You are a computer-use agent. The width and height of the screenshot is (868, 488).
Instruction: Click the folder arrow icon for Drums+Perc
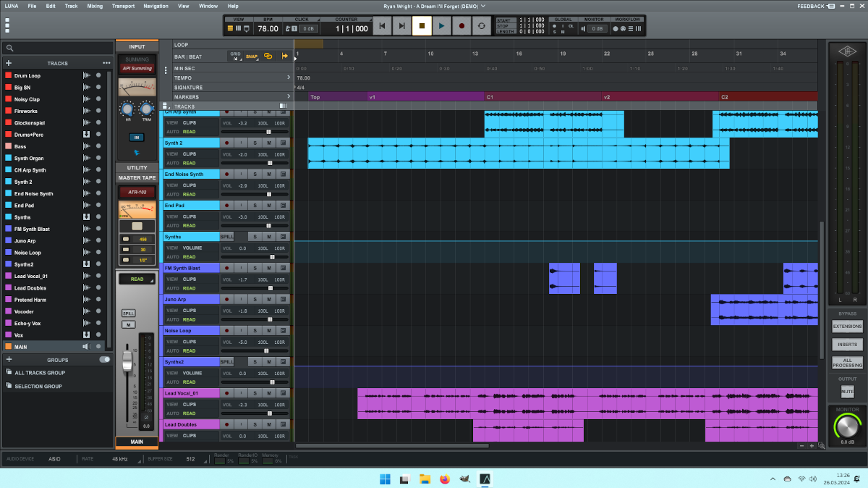pyautogui.click(x=87, y=135)
